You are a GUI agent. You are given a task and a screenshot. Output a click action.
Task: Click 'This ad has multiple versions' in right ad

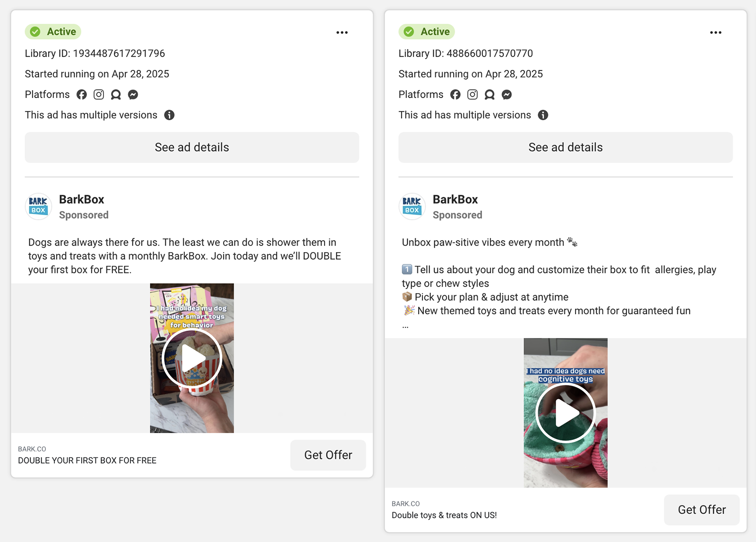pos(465,115)
